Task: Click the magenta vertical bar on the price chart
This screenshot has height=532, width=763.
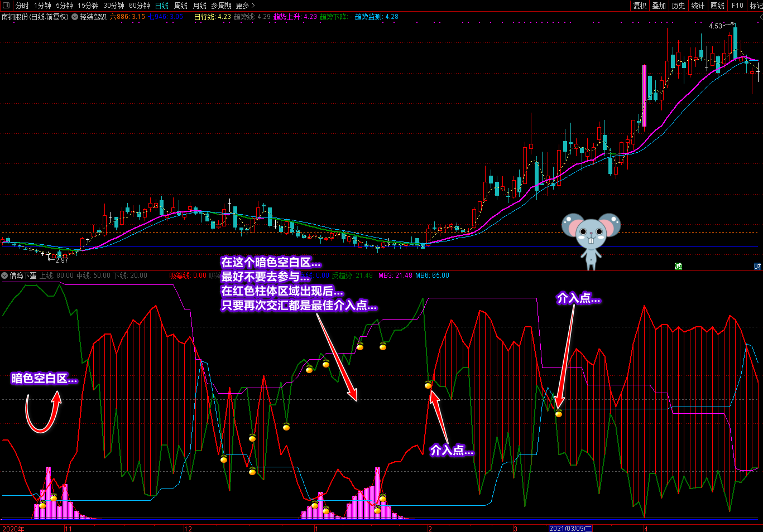Action: (644, 95)
